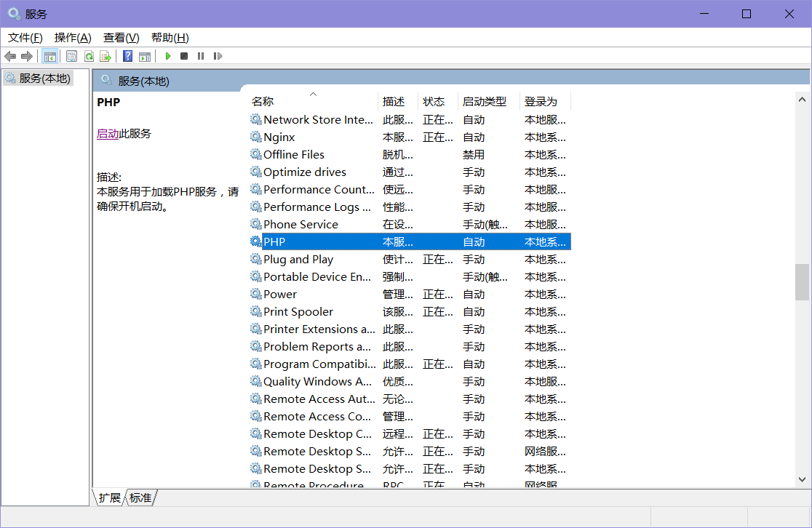812x528 pixels.
Task: Restart service with the restart toolbar button
Action: pos(218,56)
